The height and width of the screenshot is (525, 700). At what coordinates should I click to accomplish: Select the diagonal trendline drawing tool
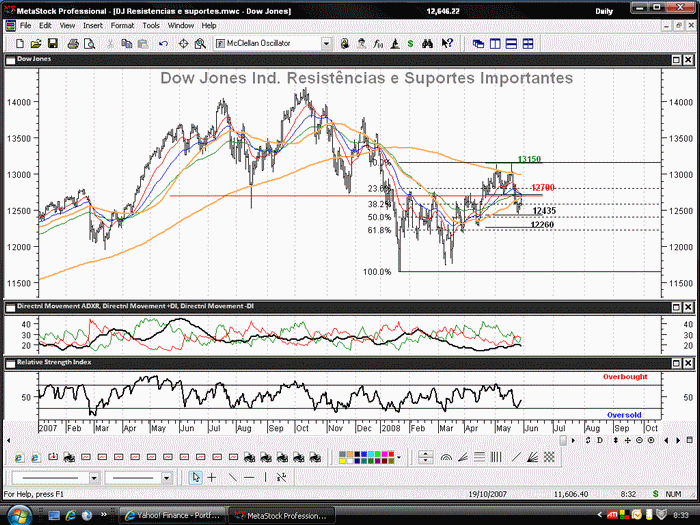516,457
